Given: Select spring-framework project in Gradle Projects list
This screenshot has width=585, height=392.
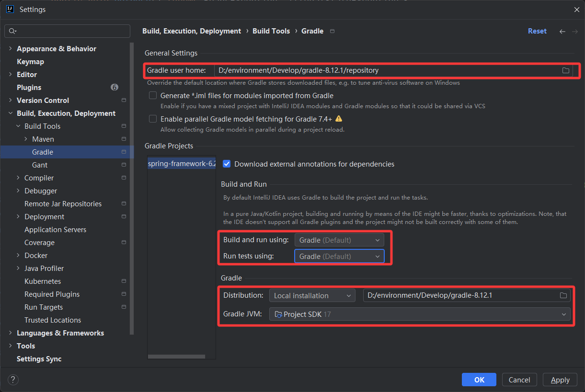Looking at the screenshot, I should tap(182, 164).
